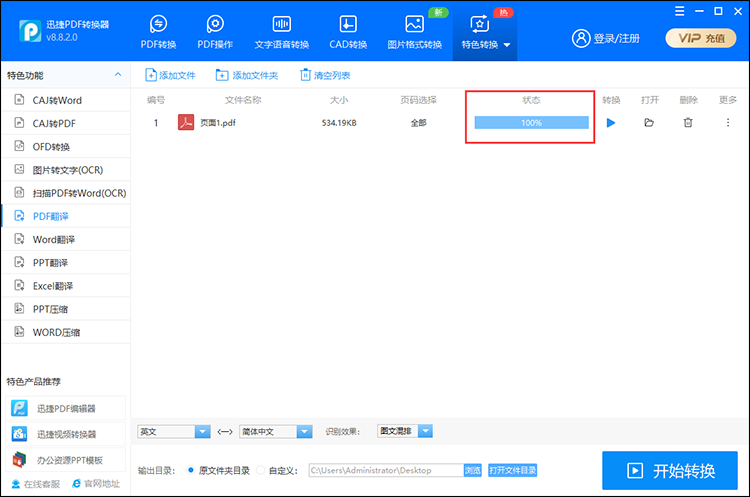The height and width of the screenshot is (497, 750).
Task: Click the VIP 充值 button
Action: [x=701, y=38]
